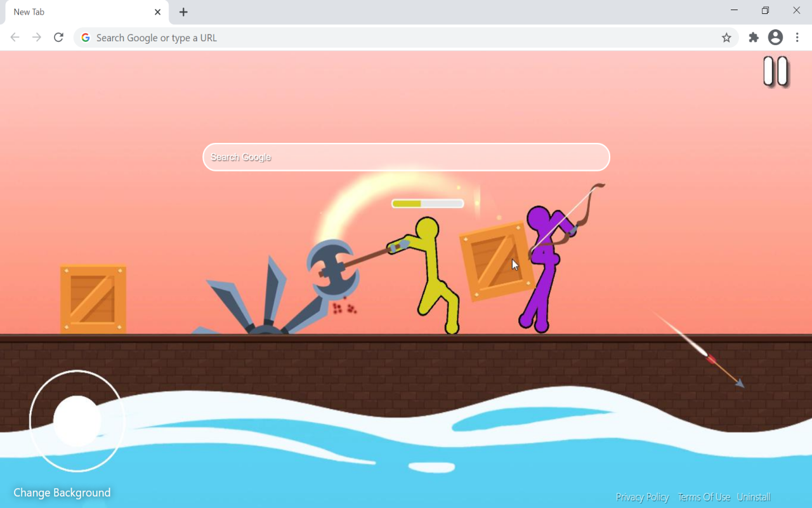Image resolution: width=812 pixels, height=508 pixels.
Task: Click the yellow progress bar above the fighters
Action: 427,203
